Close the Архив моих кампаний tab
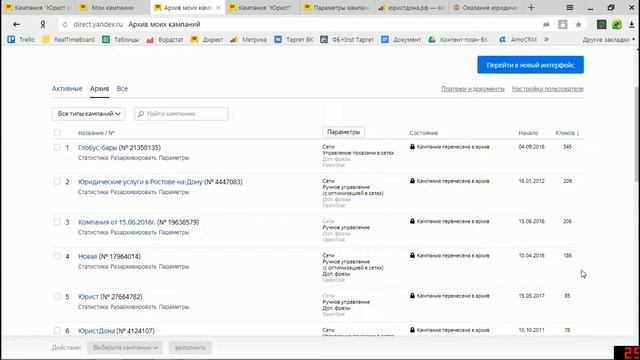The image size is (640, 360). (218, 7)
